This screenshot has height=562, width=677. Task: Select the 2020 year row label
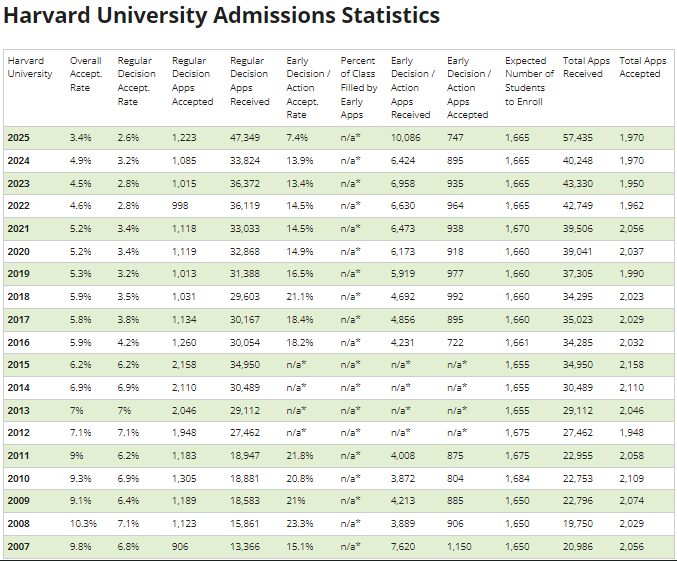coord(19,251)
